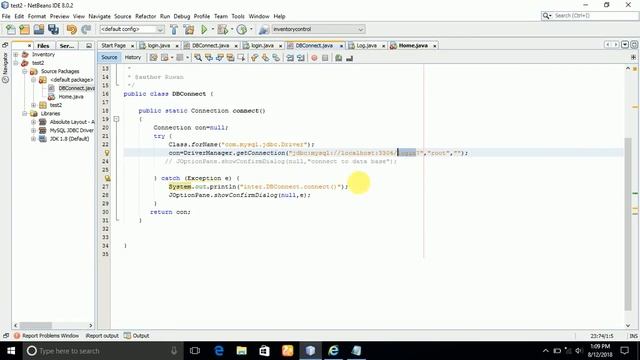Screen dimensions: 640x360
Task: Click Shift Line Right editor icon
Action: click(x=301, y=58)
